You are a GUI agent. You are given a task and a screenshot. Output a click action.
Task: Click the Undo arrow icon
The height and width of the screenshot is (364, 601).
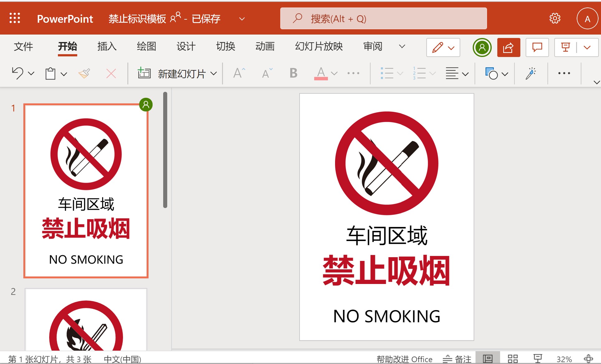pos(17,73)
